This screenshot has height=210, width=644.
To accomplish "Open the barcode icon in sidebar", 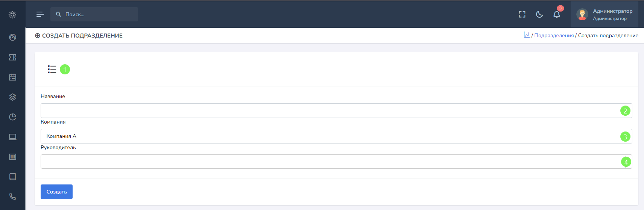I will [x=12, y=157].
